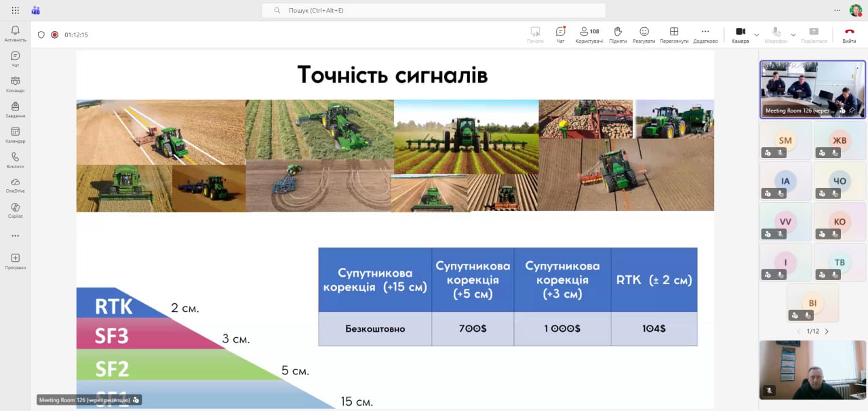Click the search field at the top
868x411 pixels.
pyautogui.click(x=434, y=10)
